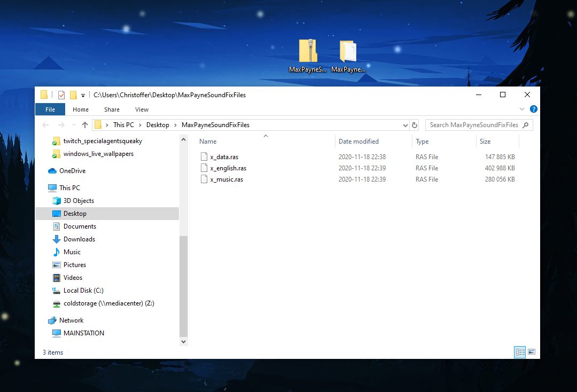Switch to large thumbnails view from the status bar

[532, 351]
